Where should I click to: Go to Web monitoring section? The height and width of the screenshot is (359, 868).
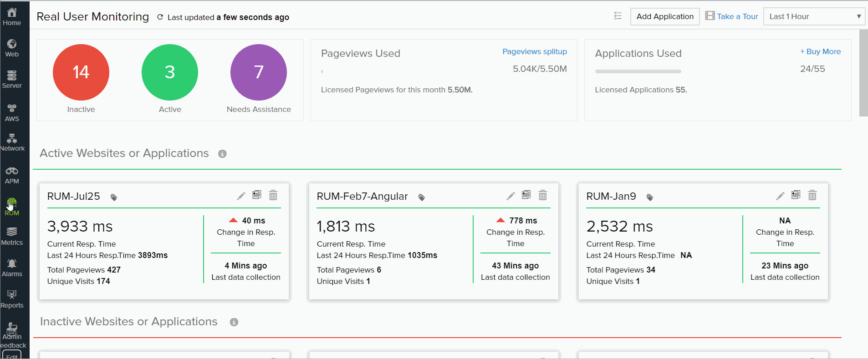[12, 48]
